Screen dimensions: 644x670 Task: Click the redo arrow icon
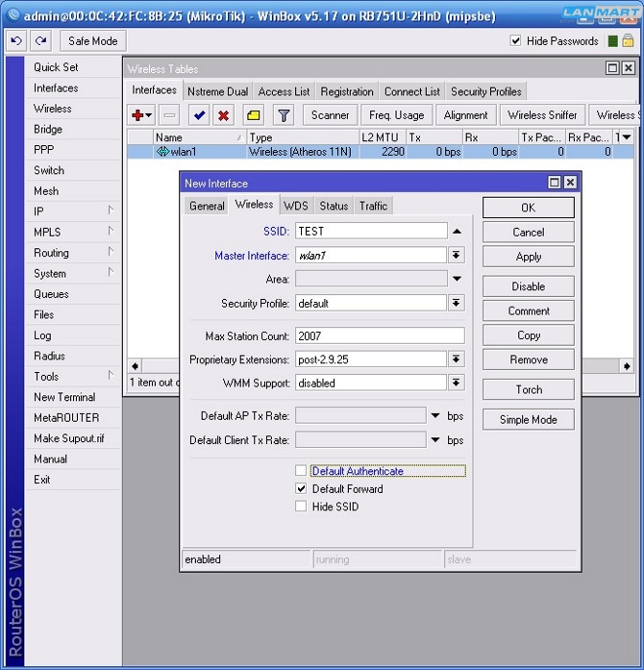pos(40,41)
